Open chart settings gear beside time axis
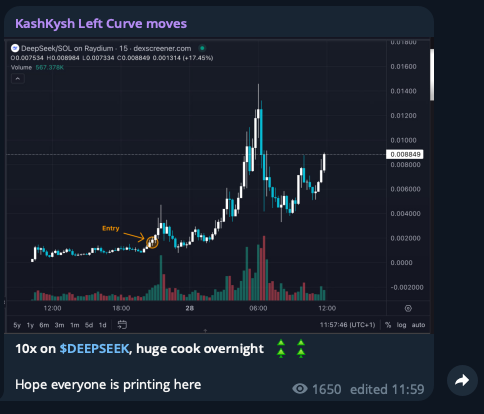The height and width of the screenshot is (414, 484). pos(408,308)
